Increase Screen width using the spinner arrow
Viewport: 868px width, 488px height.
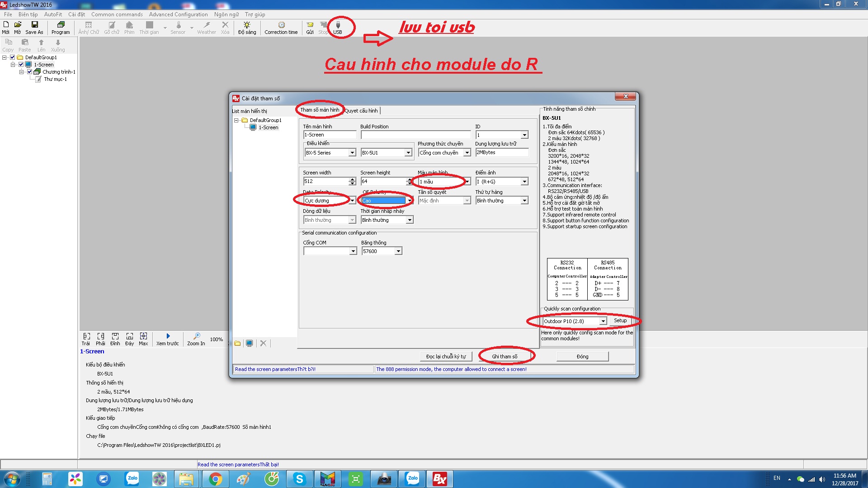pyautogui.click(x=353, y=179)
